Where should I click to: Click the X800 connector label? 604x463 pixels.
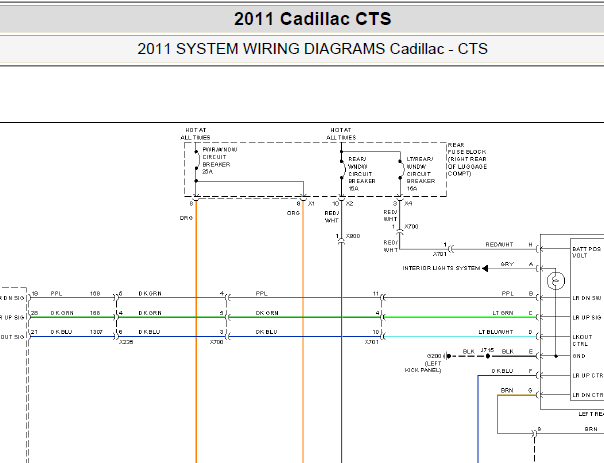(x=353, y=236)
